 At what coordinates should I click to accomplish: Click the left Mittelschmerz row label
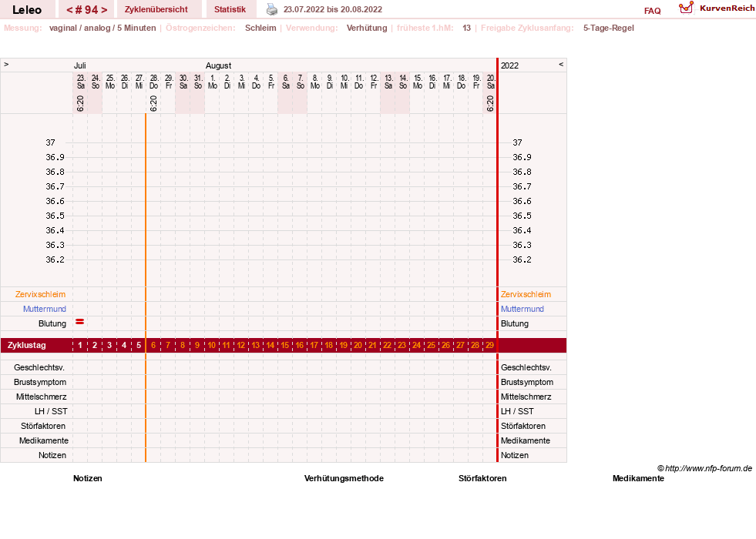point(42,397)
